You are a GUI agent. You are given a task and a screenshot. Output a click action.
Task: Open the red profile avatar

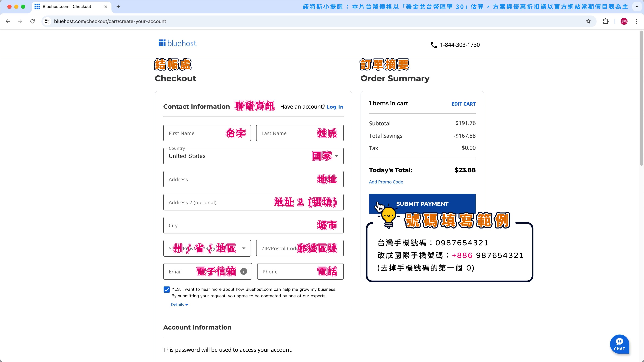point(624,21)
